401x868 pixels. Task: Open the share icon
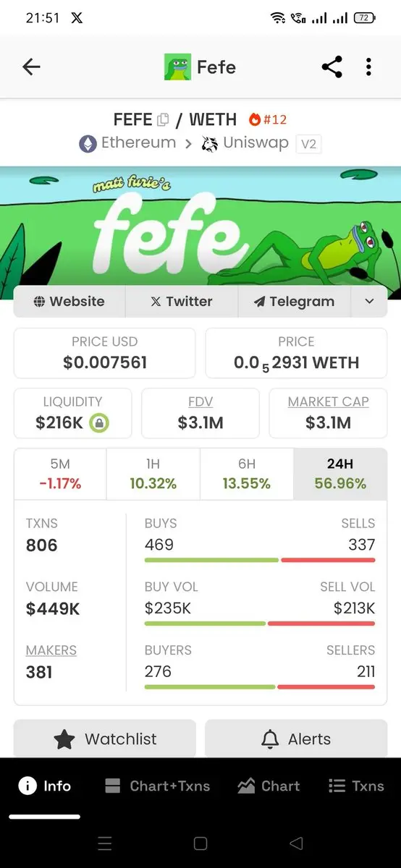coord(332,67)
